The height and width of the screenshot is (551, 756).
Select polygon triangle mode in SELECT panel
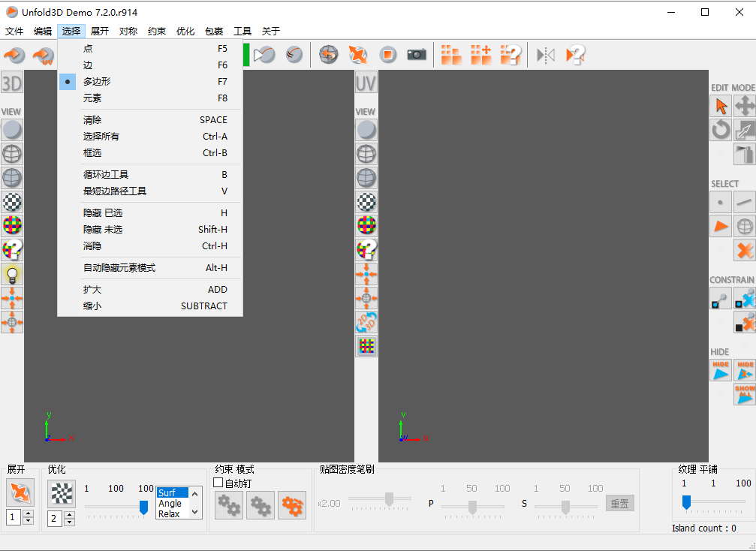720,226
